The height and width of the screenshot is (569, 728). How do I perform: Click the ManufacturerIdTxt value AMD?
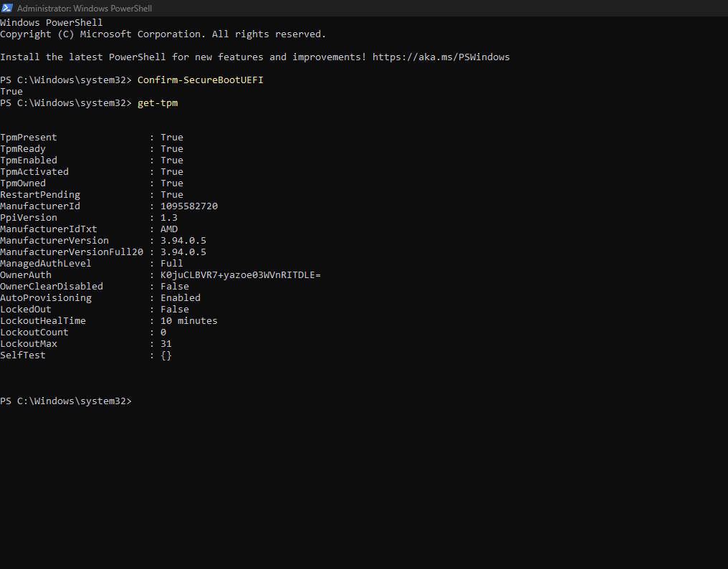169,229
